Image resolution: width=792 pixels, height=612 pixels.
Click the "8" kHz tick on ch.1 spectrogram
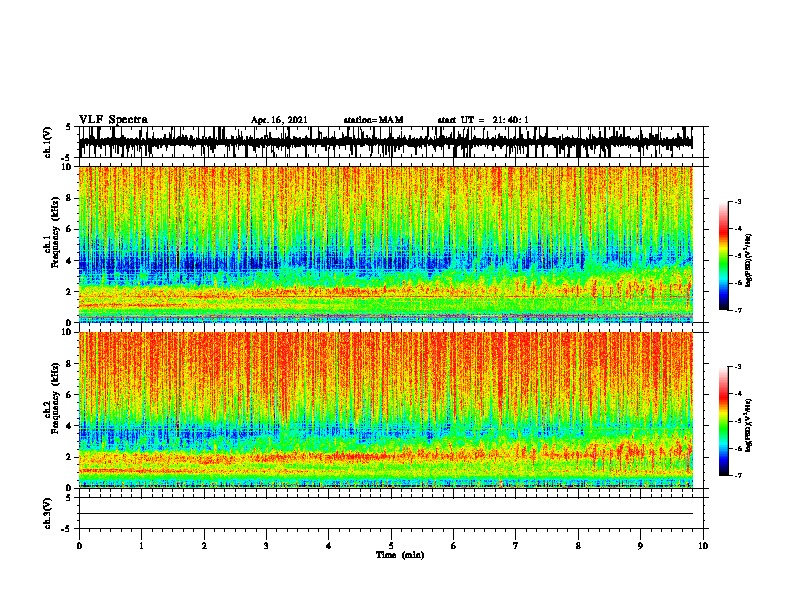[70, 198]
